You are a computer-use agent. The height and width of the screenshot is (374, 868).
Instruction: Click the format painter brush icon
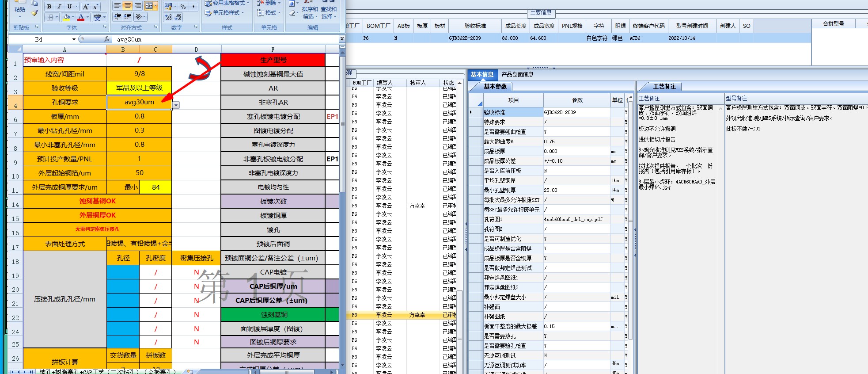(x=34, y=12)
